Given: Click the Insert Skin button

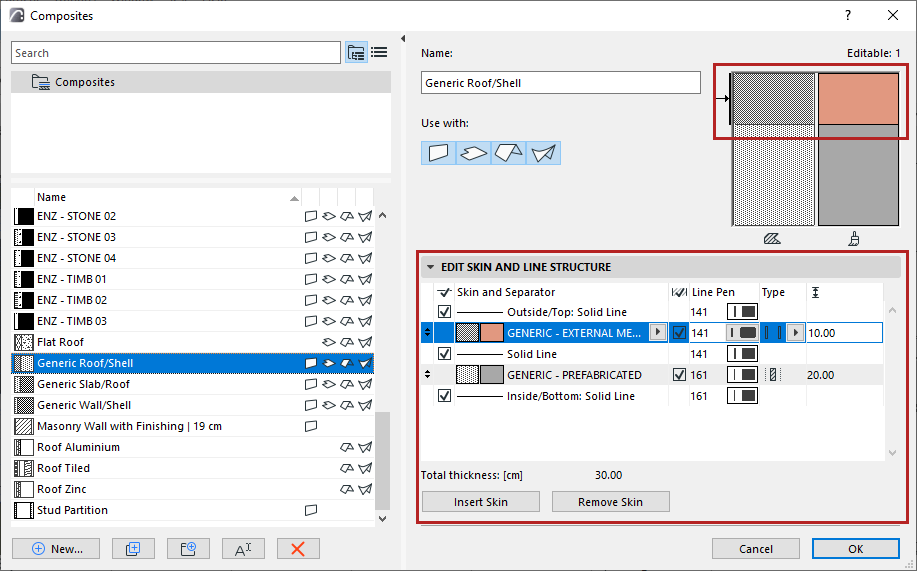Looking at the screenshot, I should (x=481, y=502).
